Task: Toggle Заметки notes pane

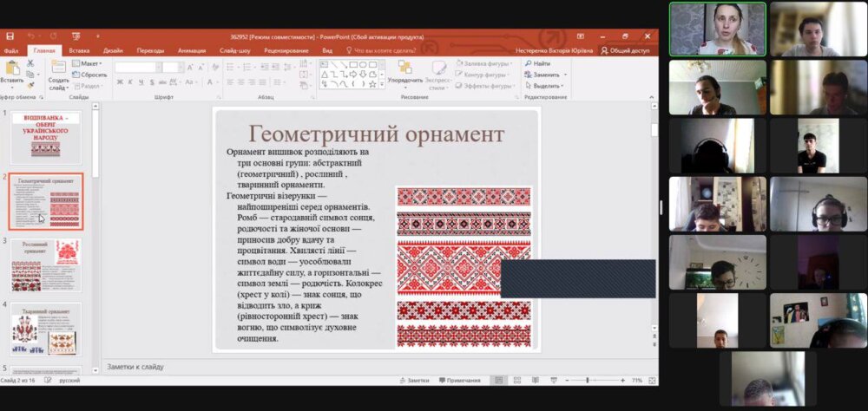Action: (x=415, y=381)
